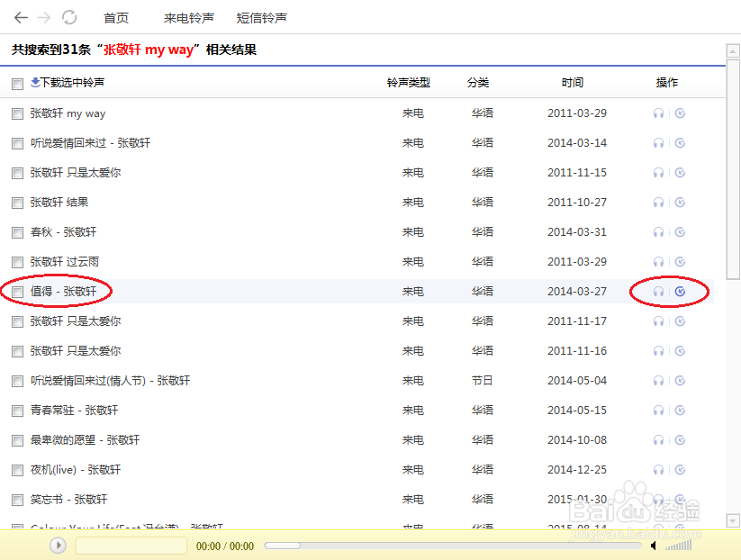The width and height of the screenshot is (741, 560).
Task: Listen to 春秋 - 张敬轩 headphone icon
Action: point(658,232)
